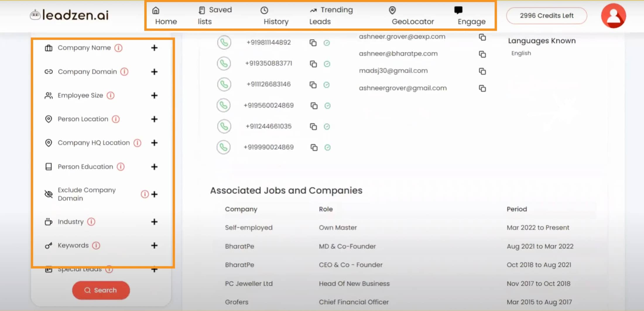Copy phone number +919990024869
The width and height of the screenshot is (644, 311).
coord(314,147)
